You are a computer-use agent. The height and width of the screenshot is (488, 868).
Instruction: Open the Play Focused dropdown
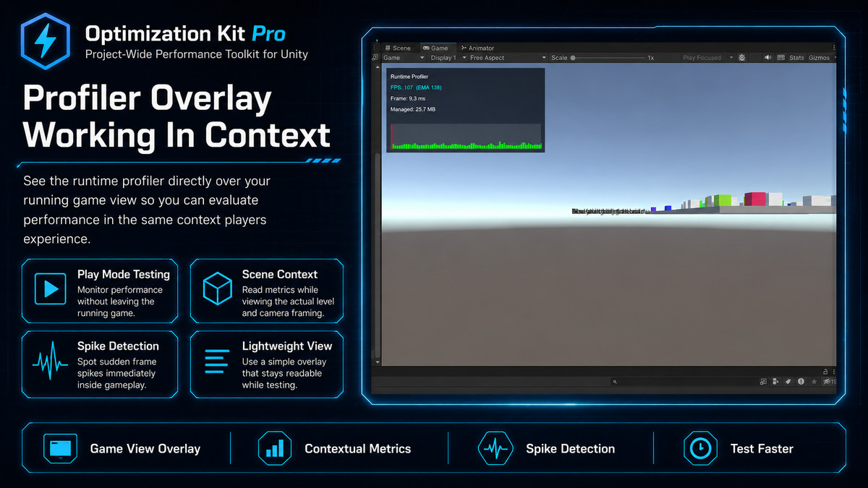coord(708,58)
